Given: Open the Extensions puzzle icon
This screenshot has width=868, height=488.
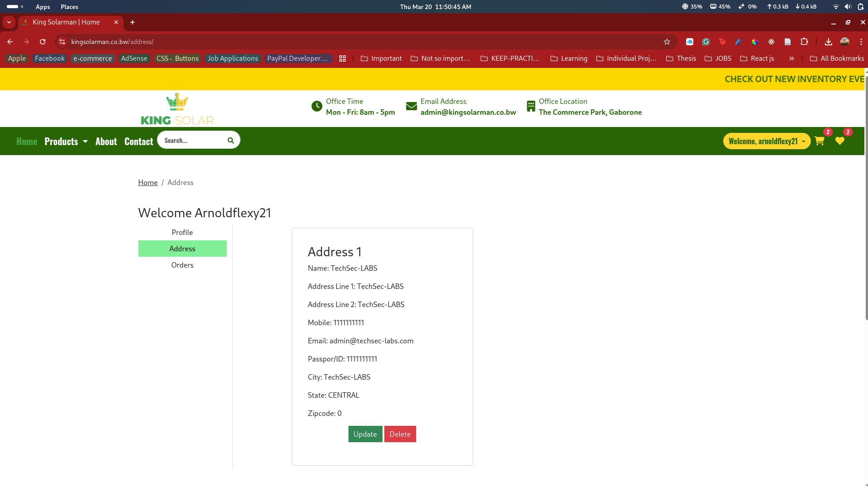Looking at the screenshot, I should (804, 42).
